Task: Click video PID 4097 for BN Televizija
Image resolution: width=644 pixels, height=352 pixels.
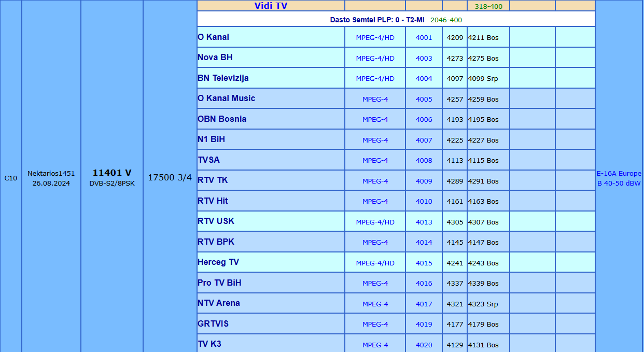Action: pos(455,79)
